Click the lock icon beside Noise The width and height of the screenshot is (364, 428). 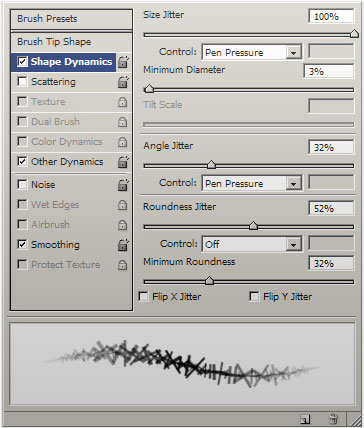(x=123, y=185)
